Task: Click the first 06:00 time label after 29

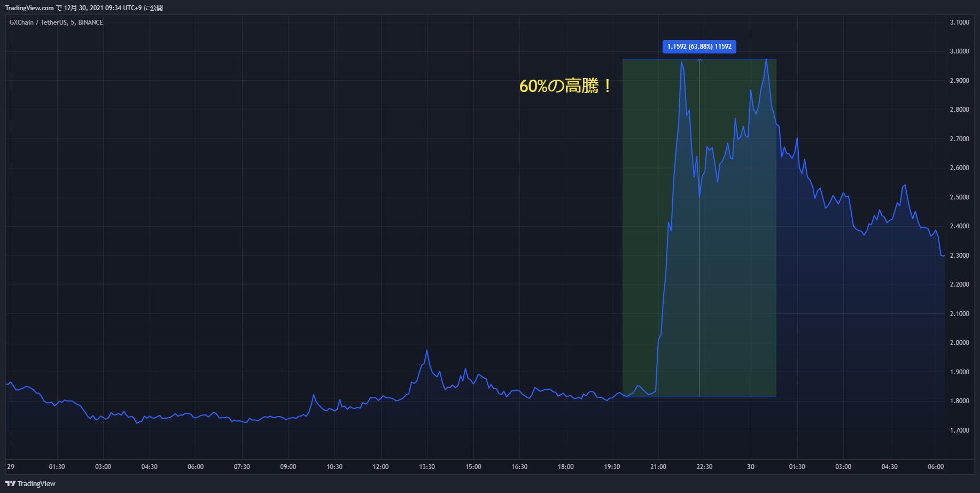Action: click(196, 467)
